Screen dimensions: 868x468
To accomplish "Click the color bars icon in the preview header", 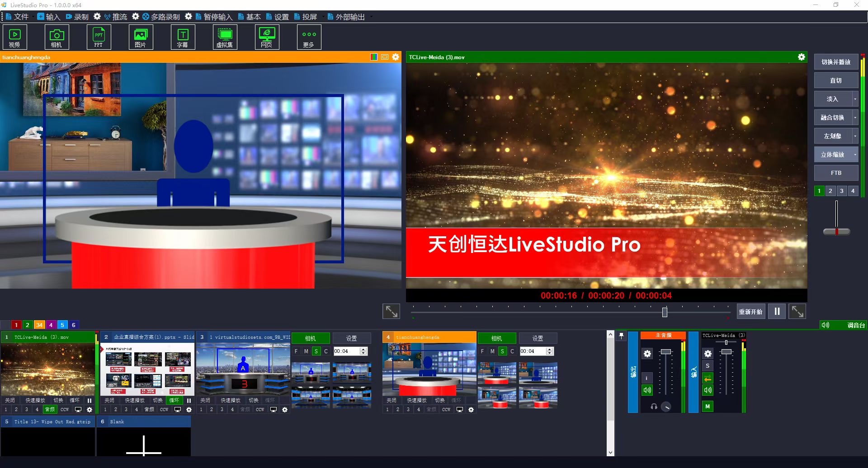I will 374,57.
